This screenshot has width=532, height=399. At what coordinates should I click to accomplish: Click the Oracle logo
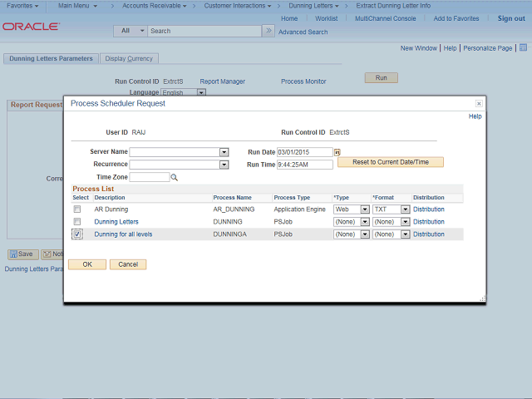pyautogui.click(x=31, y=27)
